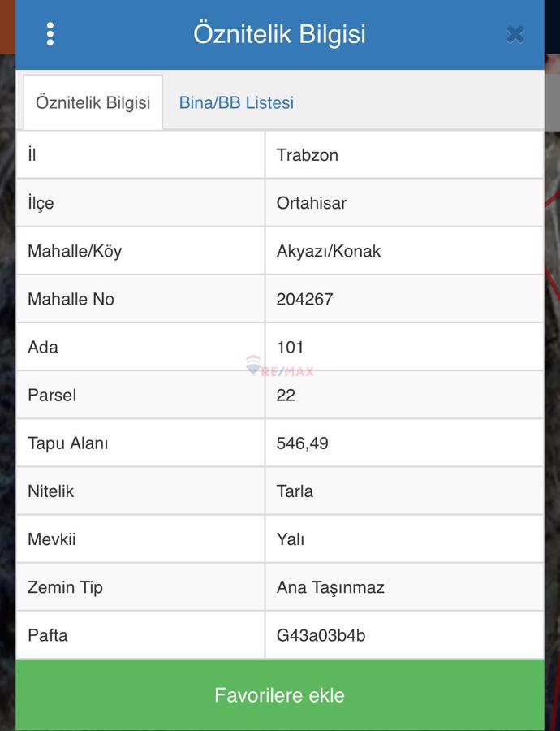Click the Parsel row showing 22
Viewport: 560px width, 731px height.
(x=285, y=395)
